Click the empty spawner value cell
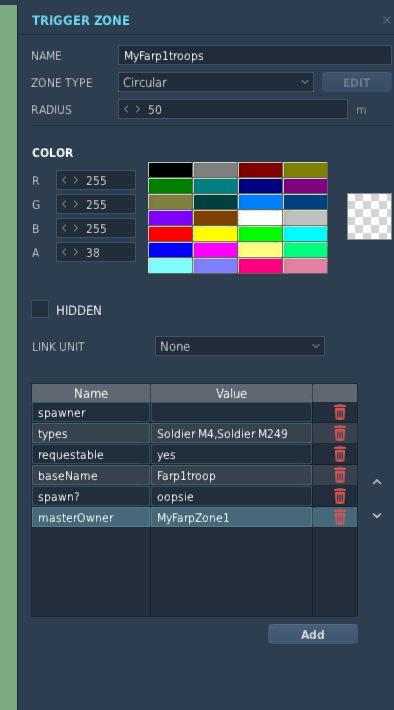394x710 pixels. tap(231, 413)
